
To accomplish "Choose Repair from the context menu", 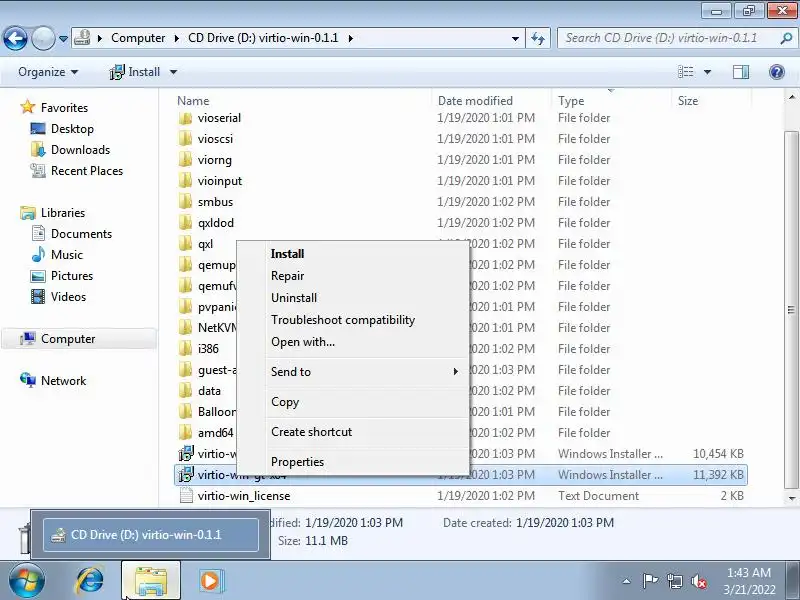I will (353, 276).
